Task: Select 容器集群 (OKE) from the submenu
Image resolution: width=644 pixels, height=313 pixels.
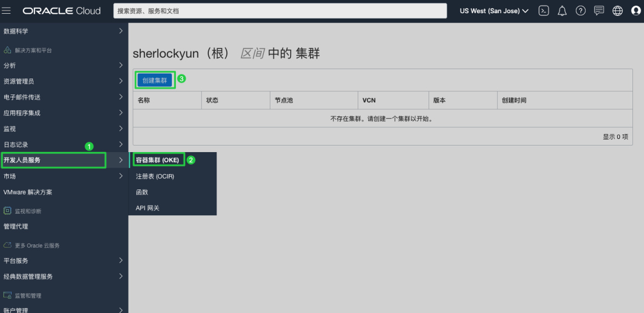Action: click(x=157, y=160)
